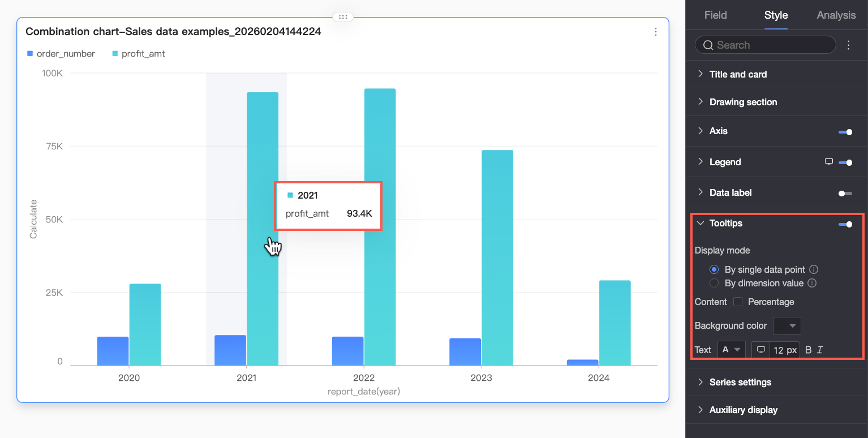Click the Legend device monitor icon
868x438 pixels.
(x=829, y=162)
